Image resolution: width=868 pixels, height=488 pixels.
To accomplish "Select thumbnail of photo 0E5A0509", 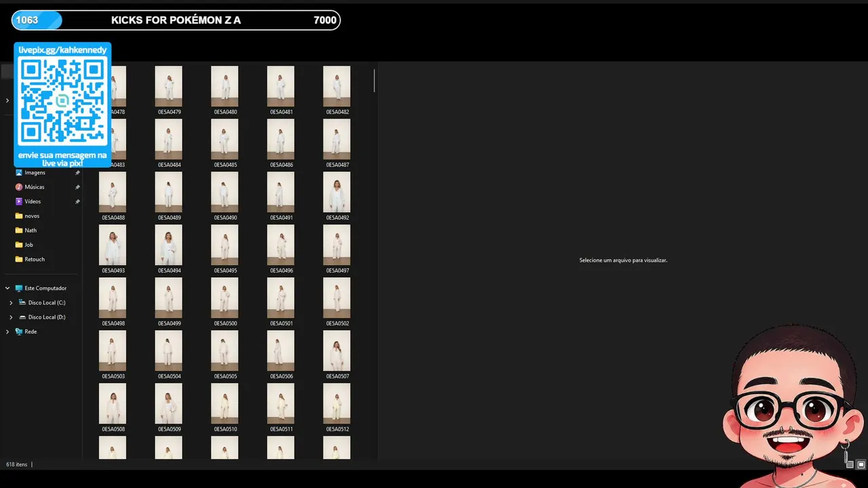I will click(x=168, y=403).
